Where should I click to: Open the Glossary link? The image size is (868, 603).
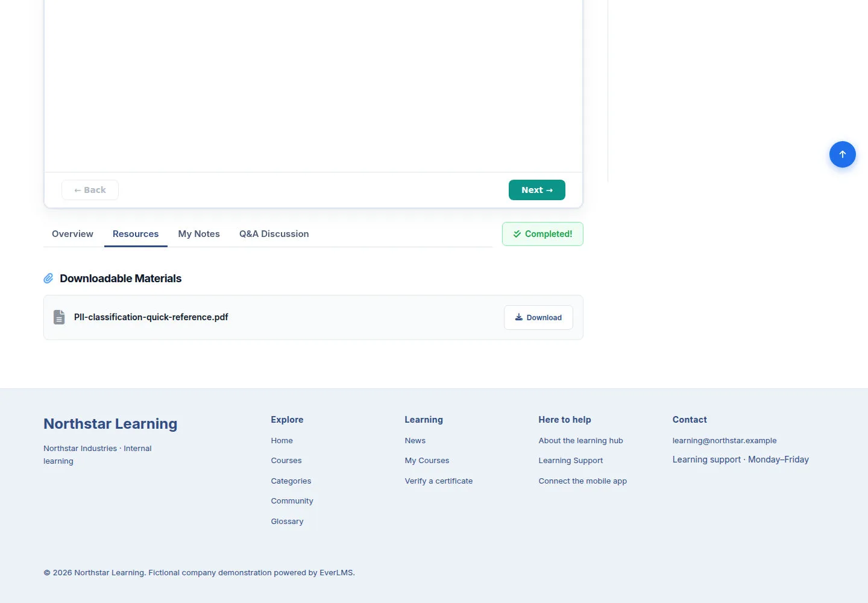click(x=288, y=522)
